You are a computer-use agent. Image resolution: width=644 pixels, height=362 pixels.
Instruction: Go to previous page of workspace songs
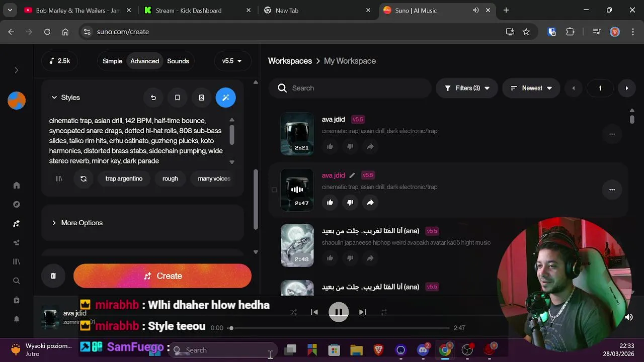(574, 88)
